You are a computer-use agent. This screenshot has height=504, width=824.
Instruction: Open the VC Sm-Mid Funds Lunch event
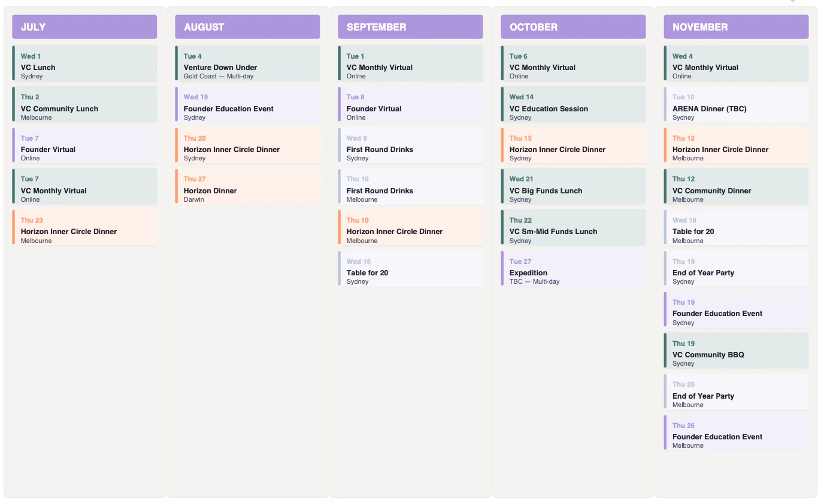pos(573,227)
